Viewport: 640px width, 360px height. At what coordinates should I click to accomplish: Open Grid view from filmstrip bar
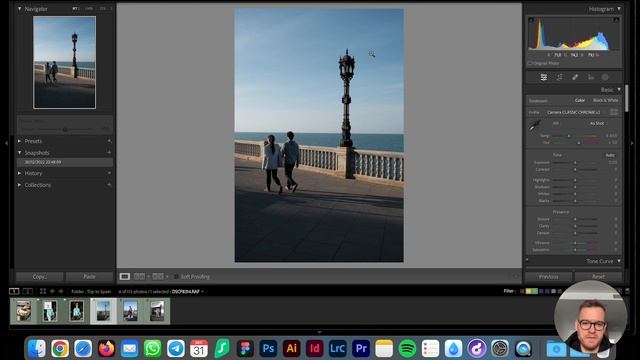pyautogui.click(x=43, y=291)
